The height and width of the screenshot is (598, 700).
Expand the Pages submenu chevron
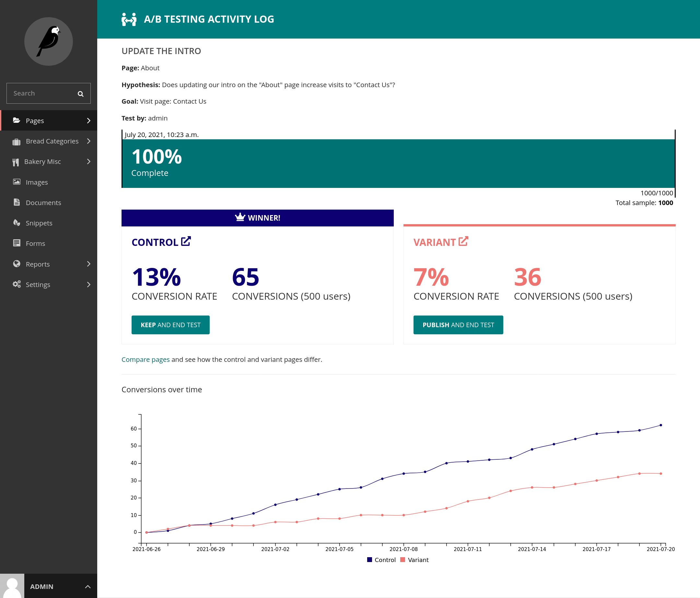point(88,121)
